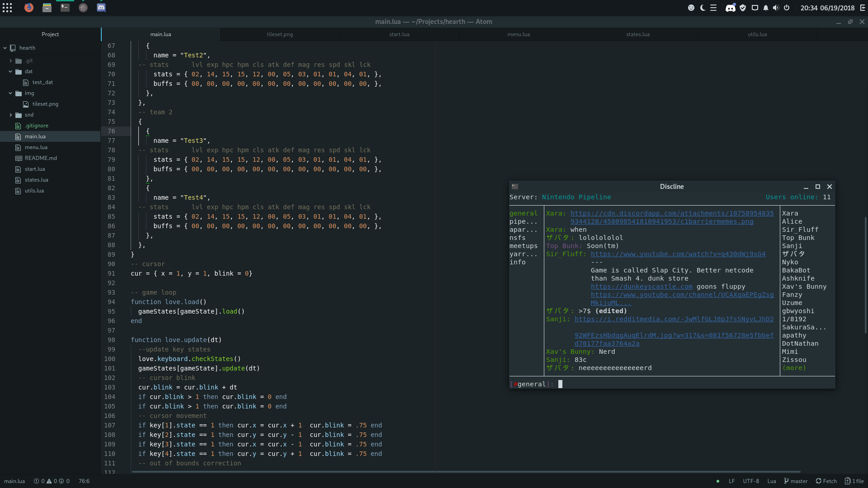Image resolution: width=868 pixels, height=488 pixels.
Task: Open linter info count in status bar
Action: click(x=64, y=481)
